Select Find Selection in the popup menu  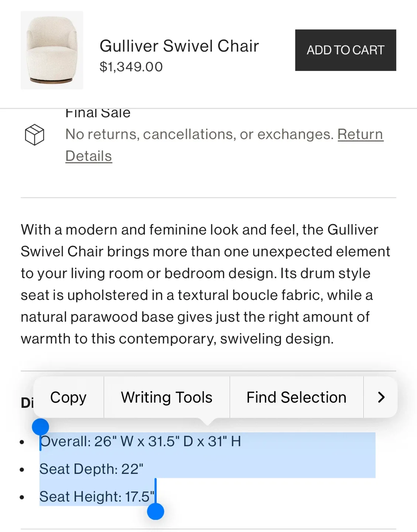[x=296, y=398]
